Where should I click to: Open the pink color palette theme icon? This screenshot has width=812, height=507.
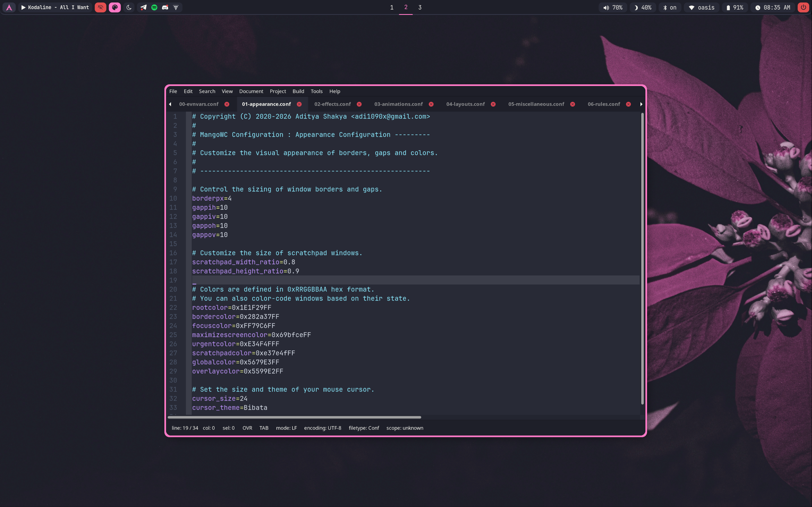click(x=115, y=7)
